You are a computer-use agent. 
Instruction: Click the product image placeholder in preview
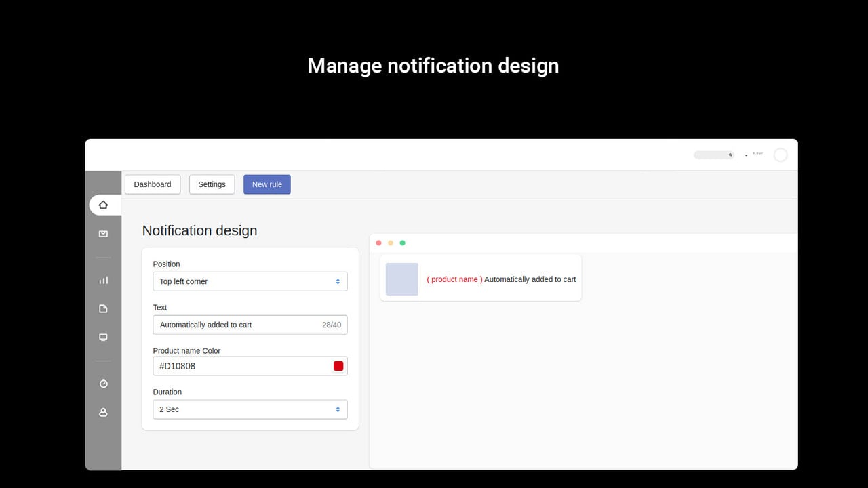(402, 279)
